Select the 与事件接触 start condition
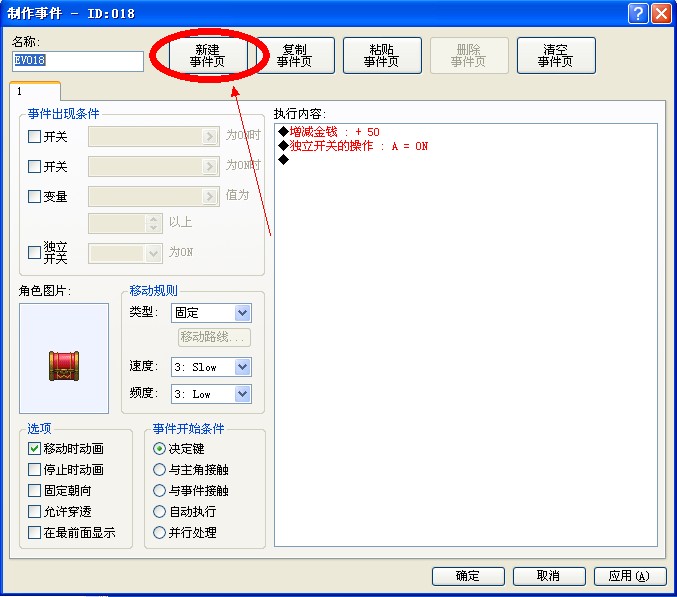This screenshot has height=597, width=677. [159, 490]
